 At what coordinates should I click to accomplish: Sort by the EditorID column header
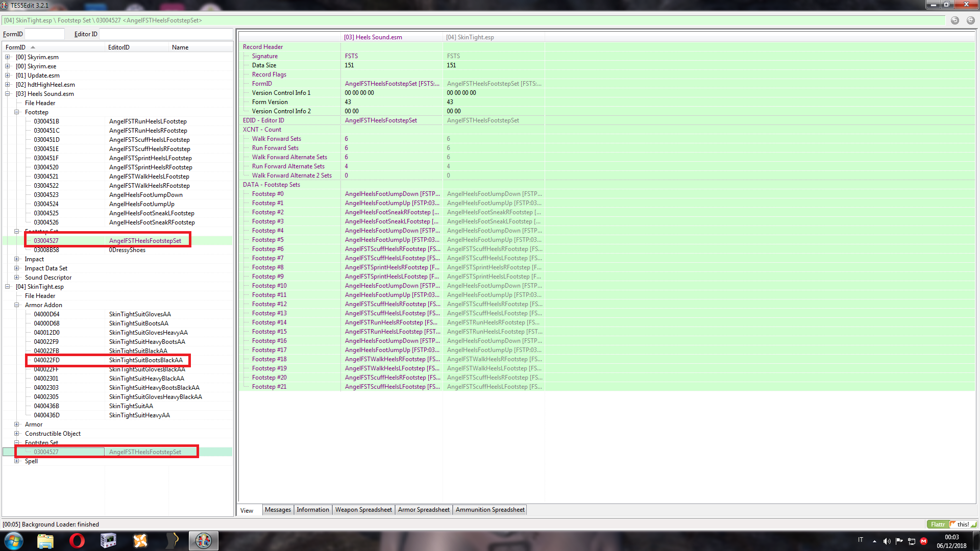(x=137, y=47)
